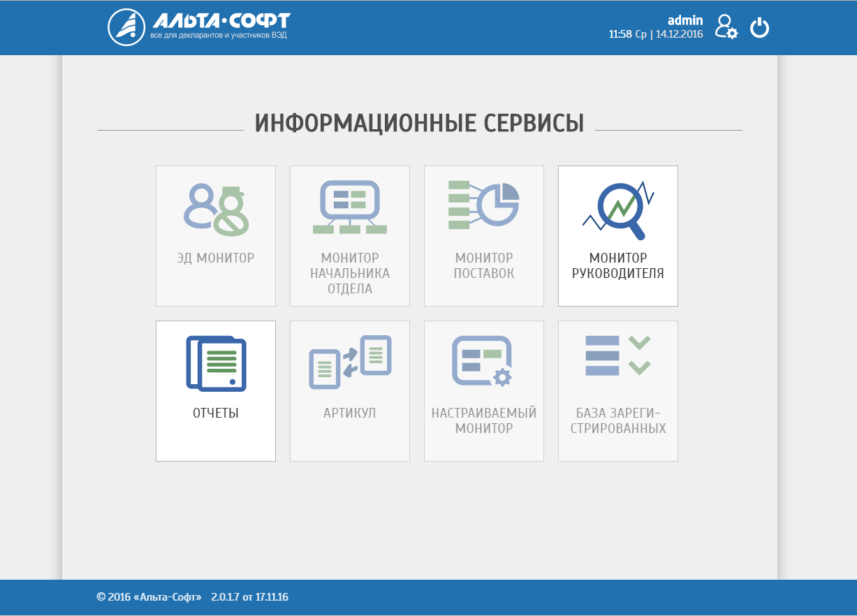Click the admin username in header

pyautogui.click(x=685, y=20)
